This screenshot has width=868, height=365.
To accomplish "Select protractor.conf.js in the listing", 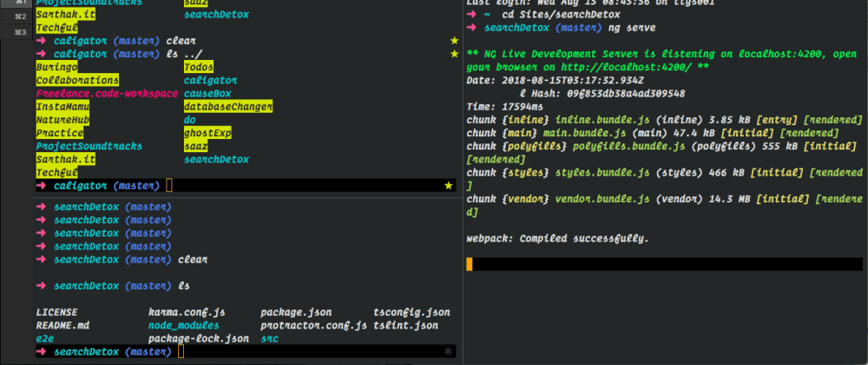I will click(314, 326).
